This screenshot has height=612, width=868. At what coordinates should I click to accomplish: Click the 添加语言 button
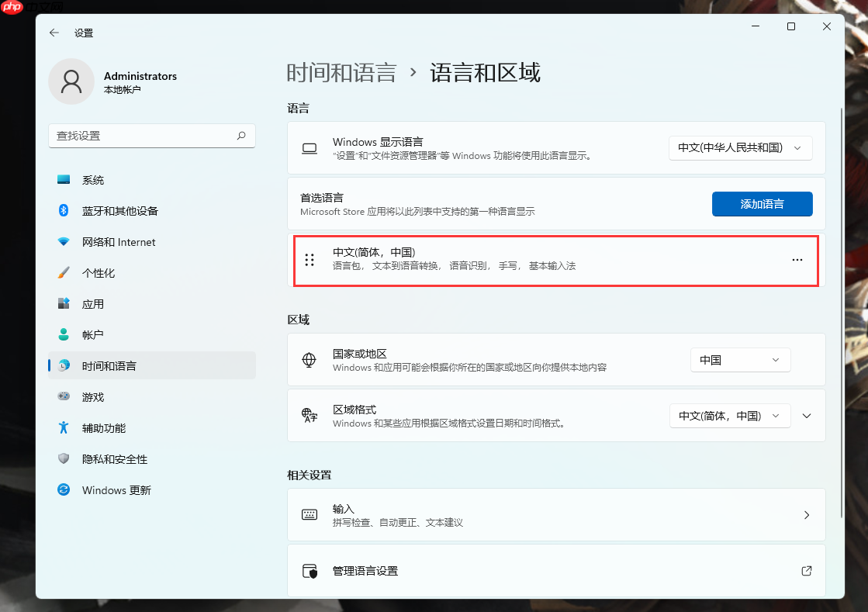pyautogui.click(x=762, y=204)
